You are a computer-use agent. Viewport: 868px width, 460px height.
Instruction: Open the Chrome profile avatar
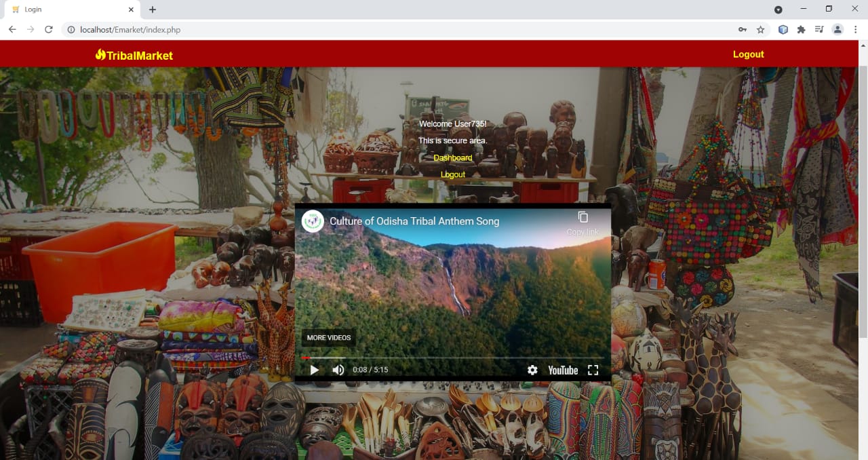(x=837, y=29)
